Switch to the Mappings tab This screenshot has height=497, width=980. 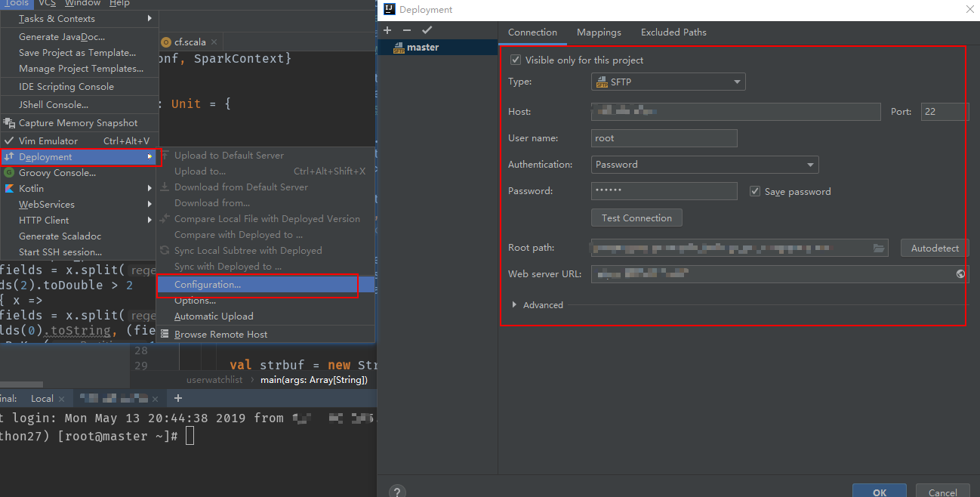[x=599, y=32]
